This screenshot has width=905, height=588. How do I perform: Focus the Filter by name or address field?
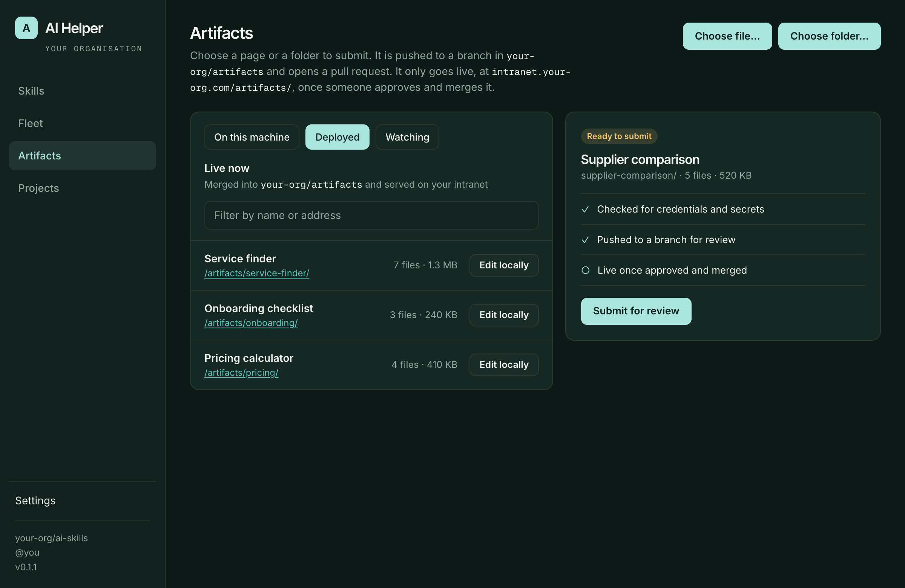(x=371, y=216)
